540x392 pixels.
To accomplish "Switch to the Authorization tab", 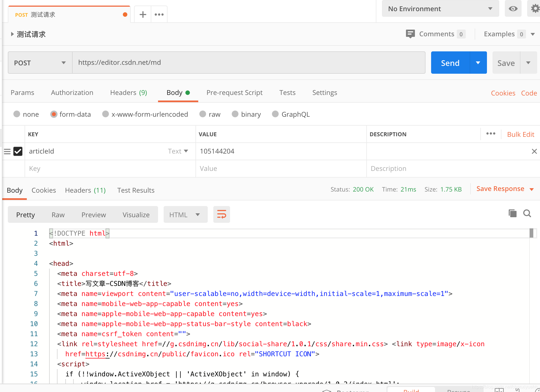I will coord(72,92).
